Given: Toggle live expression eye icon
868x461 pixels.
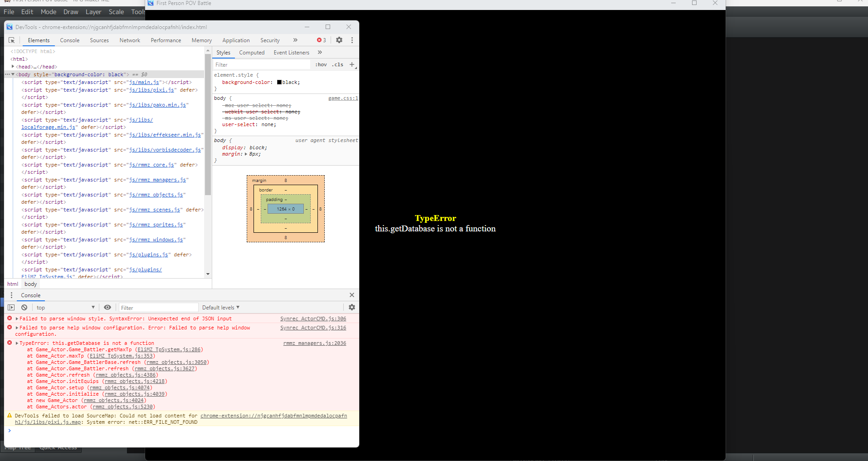Looking at the screenshot, I should (107, 307).
